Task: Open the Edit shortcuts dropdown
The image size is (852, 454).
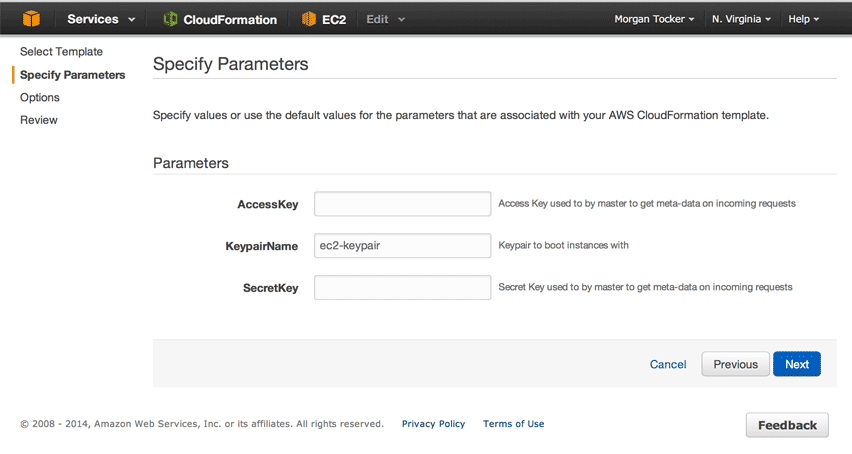Action: pos(385,19)
